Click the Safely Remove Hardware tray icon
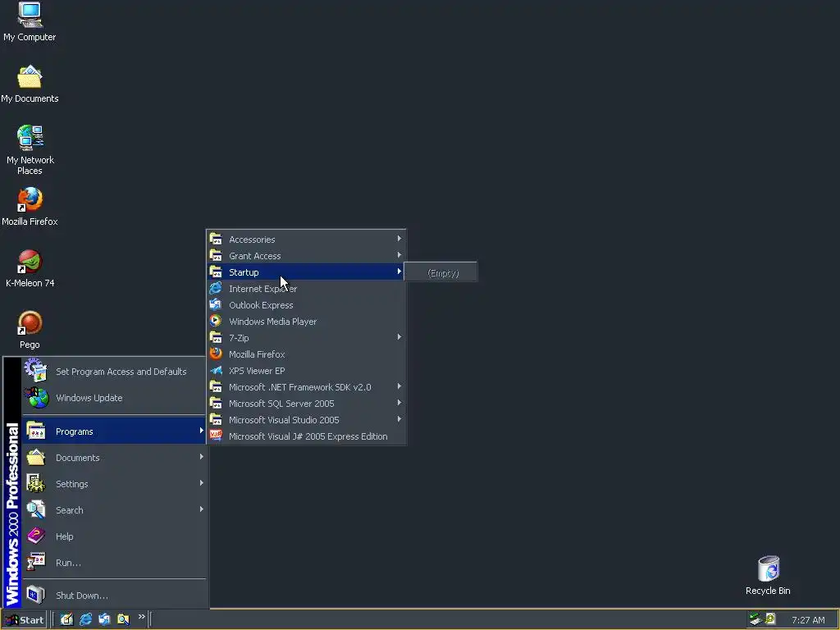The image size is (840, 630). [x=756, y=619]
